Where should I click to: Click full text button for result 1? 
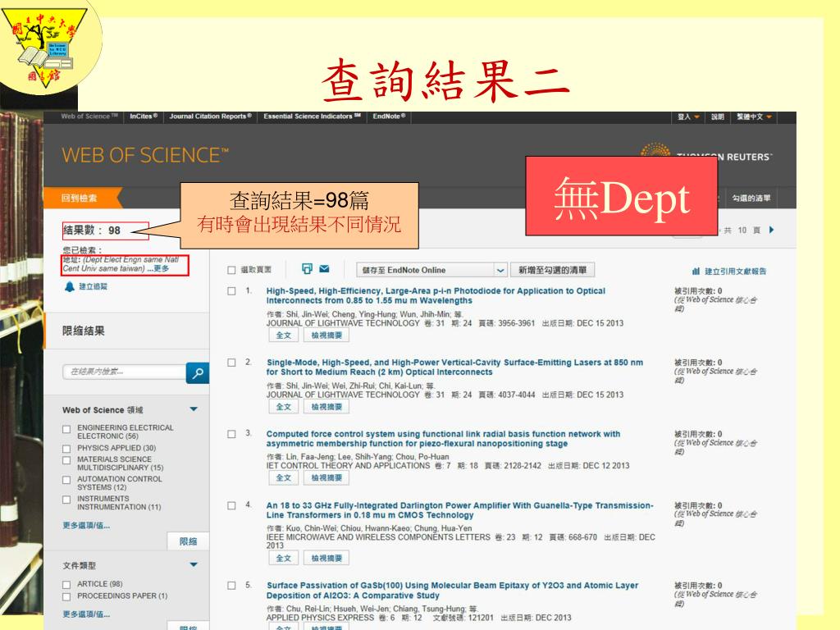283,336
